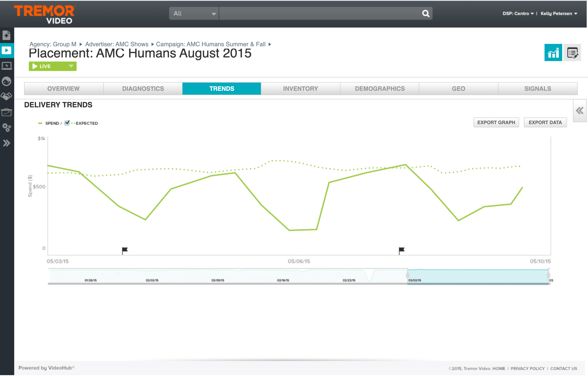Click the 01/26/15 label in navigator
Image resolution: width=588 pixels, height=376 pixels.
click(91, 280)
